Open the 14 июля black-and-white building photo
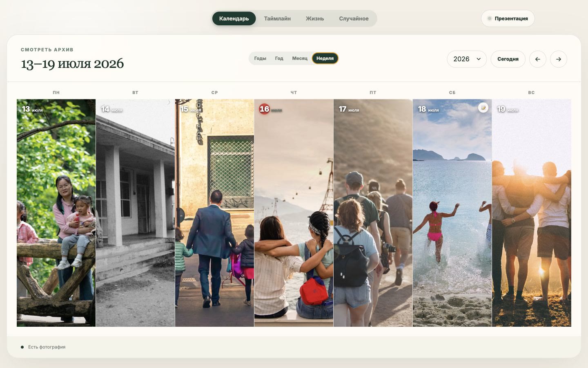Image resolution: width=588 pixels, height=368 pixels. pos(135,213)
